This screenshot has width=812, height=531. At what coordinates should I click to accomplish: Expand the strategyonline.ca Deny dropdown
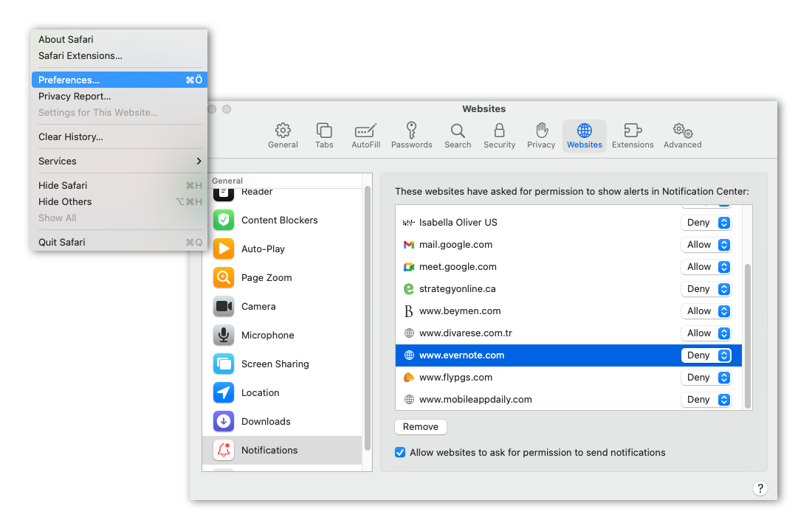(x=706, y=289)
